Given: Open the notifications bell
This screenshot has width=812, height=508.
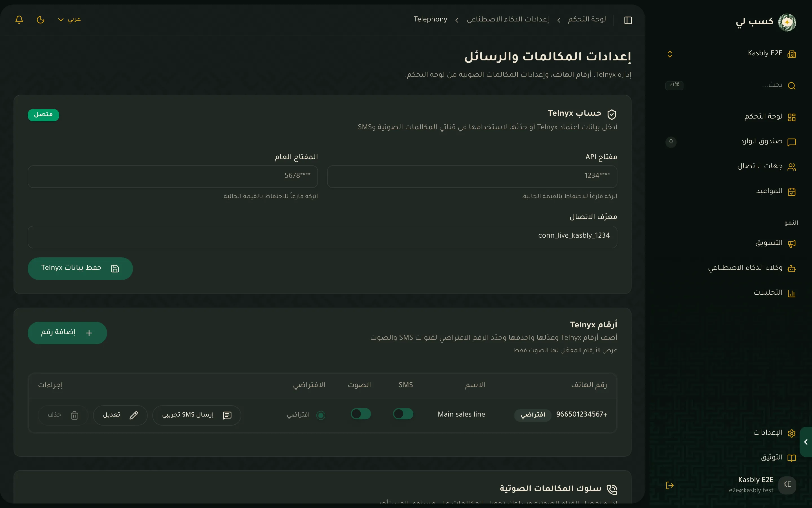Looking at the screenshot, I should (x=19, y=19).
